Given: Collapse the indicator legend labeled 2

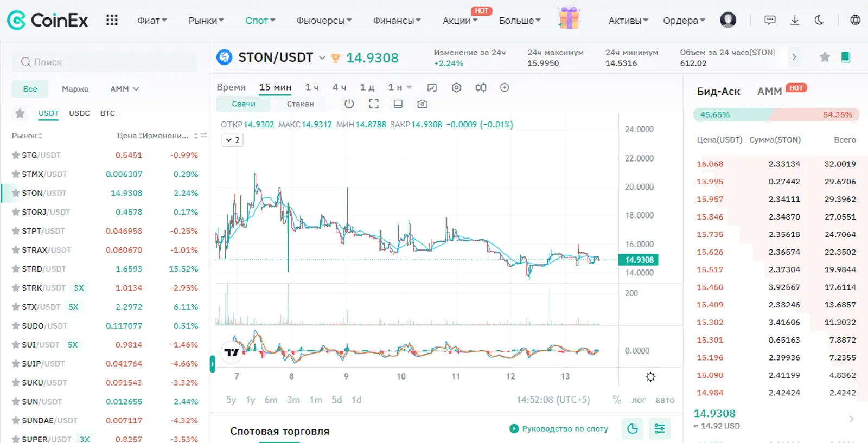Looking at the screenshot, I should (232, 140).
